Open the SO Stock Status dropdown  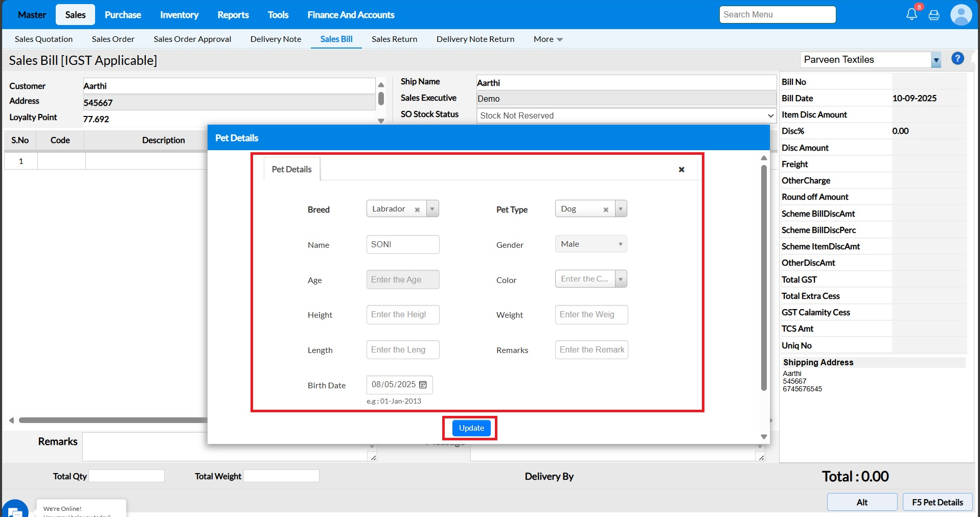pyautogui.click(x=627, y=115)
